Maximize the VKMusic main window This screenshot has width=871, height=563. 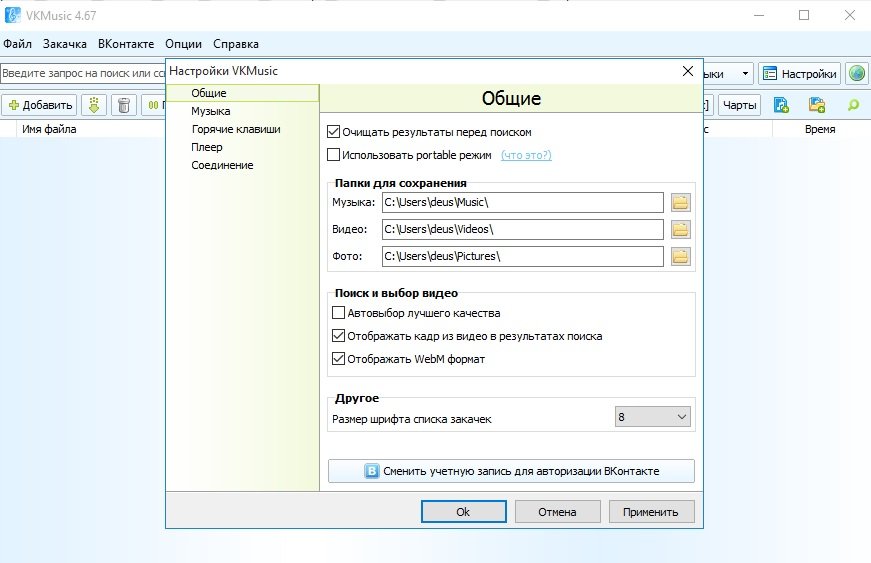pos(804,15)
